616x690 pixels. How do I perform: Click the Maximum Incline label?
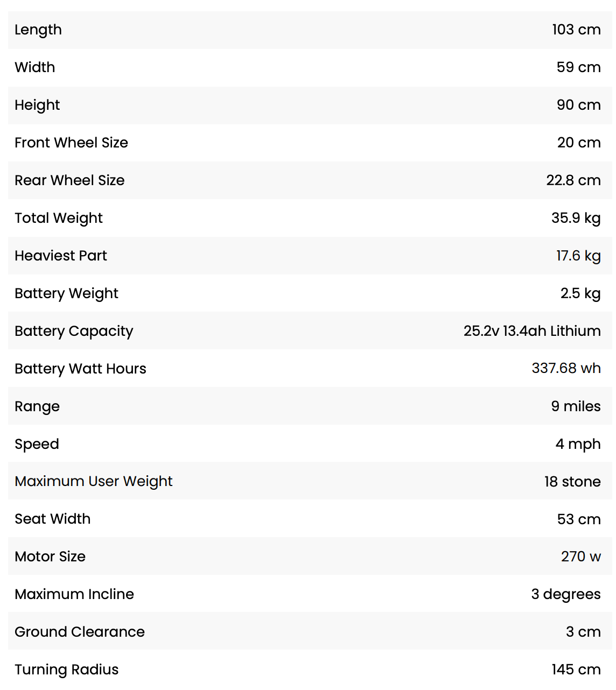pos(74,594)
